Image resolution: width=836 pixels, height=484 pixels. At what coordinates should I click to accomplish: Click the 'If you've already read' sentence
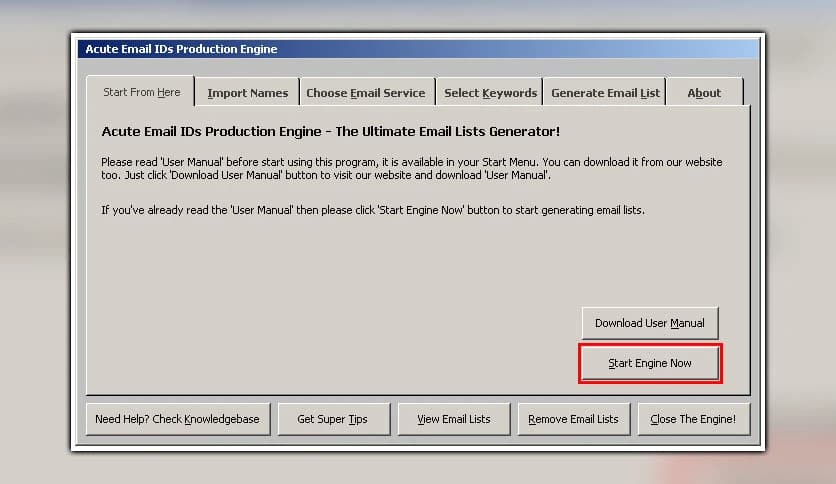pyautogui.click(x=373, y=210)
